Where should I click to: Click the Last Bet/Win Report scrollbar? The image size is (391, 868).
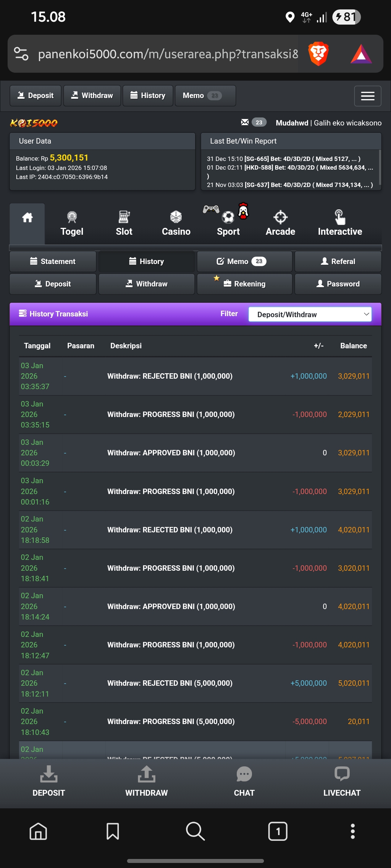(x=379, y=168)
